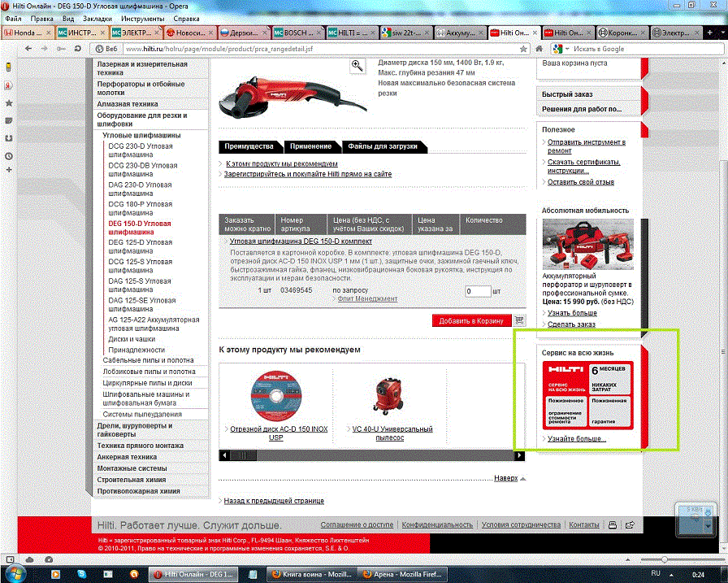Open the Файлы для загрузки tab
Viewport: 728px width, 583px height.
[x=383, y=146]
